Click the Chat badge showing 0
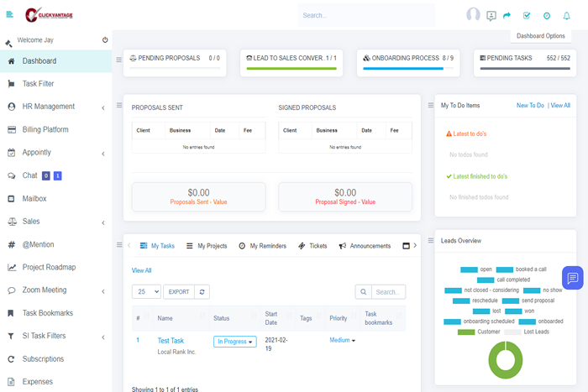Viewport: 588px width, 392px height. [x=45, y=175]
